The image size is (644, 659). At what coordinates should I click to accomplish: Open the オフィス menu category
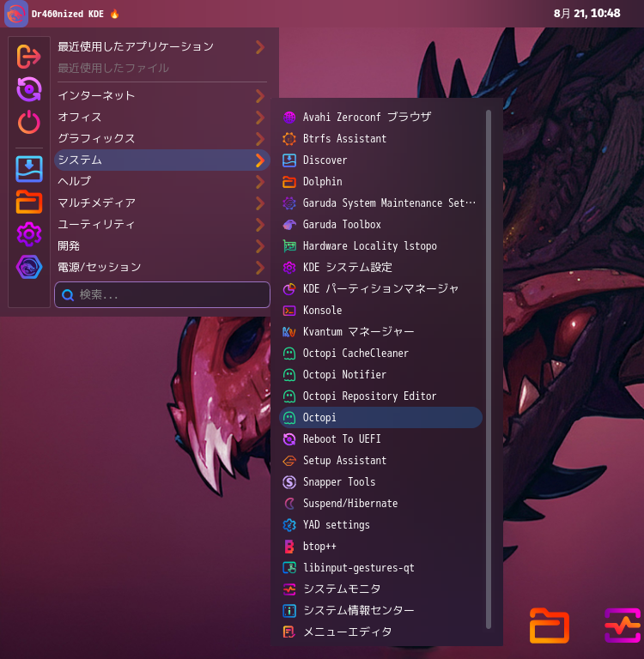pos(162,118)
